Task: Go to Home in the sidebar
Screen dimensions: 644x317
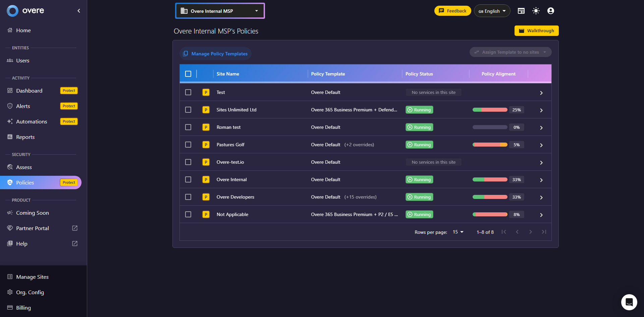Action: tap(41, 30)
